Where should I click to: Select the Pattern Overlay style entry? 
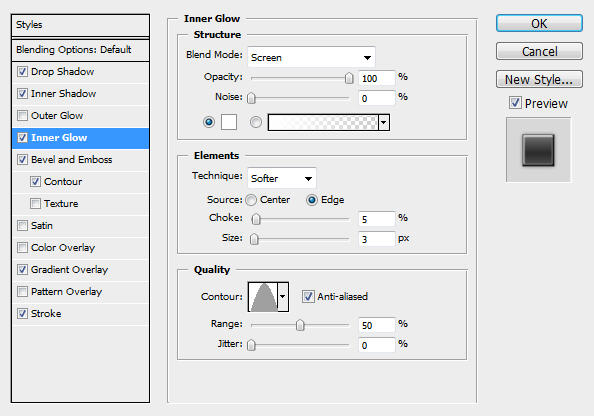[67, 291]
